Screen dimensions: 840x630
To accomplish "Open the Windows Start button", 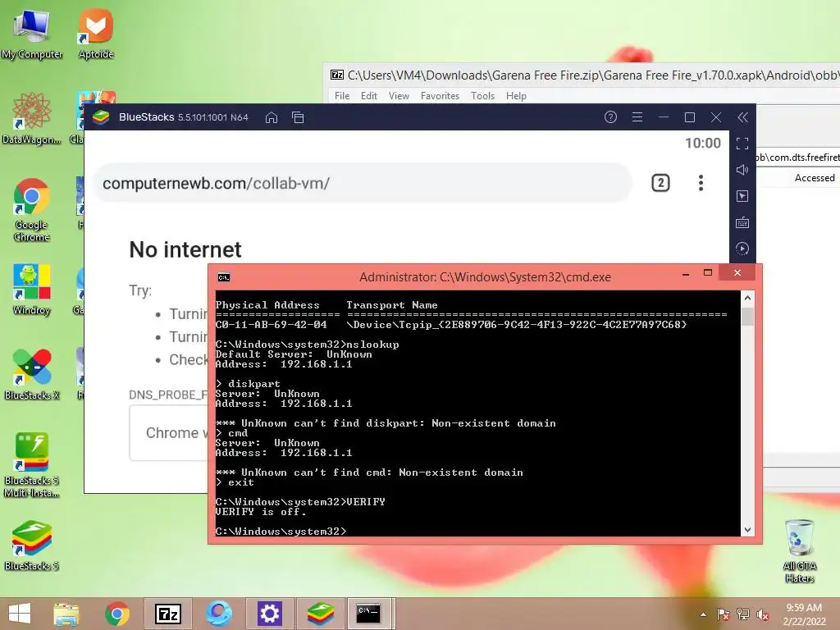I will (x=20, y=614).
